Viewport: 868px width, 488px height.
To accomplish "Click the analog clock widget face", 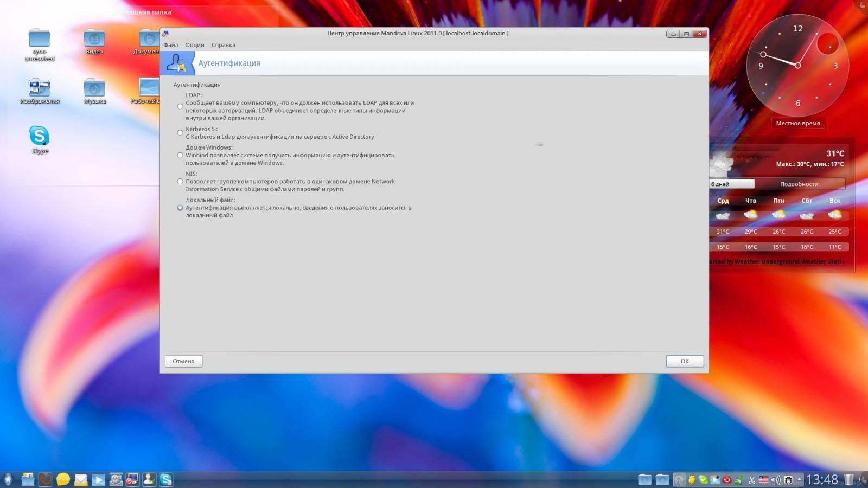I will point(797,65).
